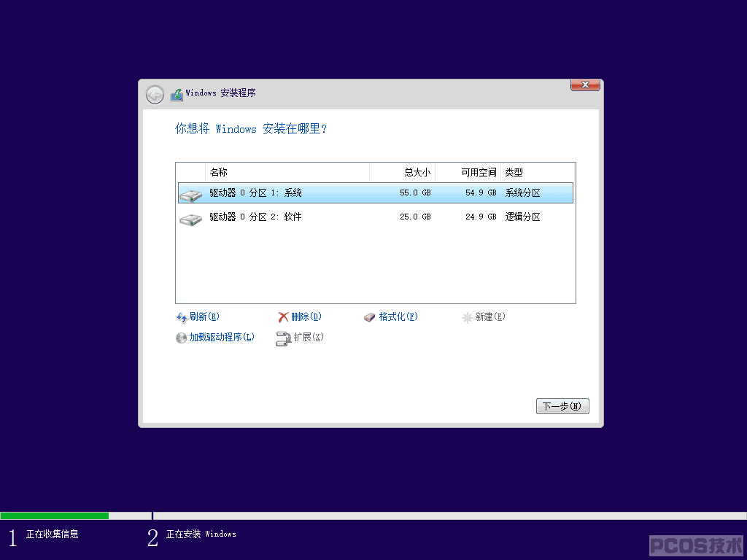Close the Windows setup dialog

click(x=585, y=85)
